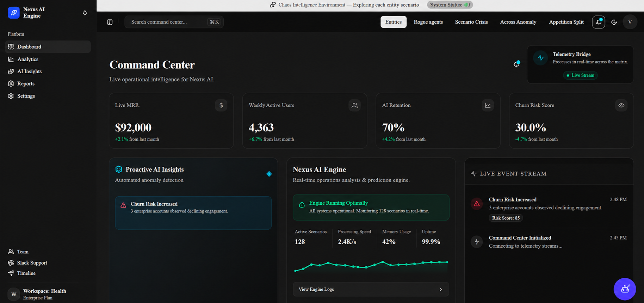Expand the View Engine Logs chevron
The height and width of the screenshot is (303, 644).
(441, 289)
